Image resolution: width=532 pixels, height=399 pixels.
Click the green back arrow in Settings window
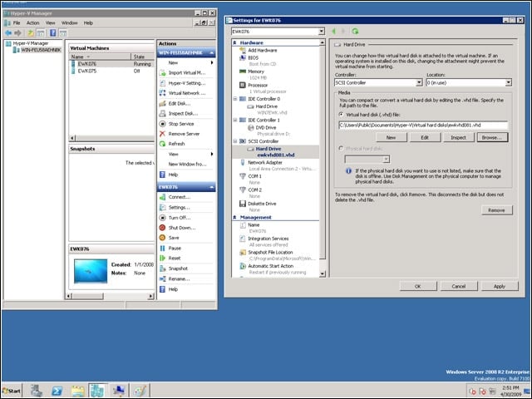[334, 32]
